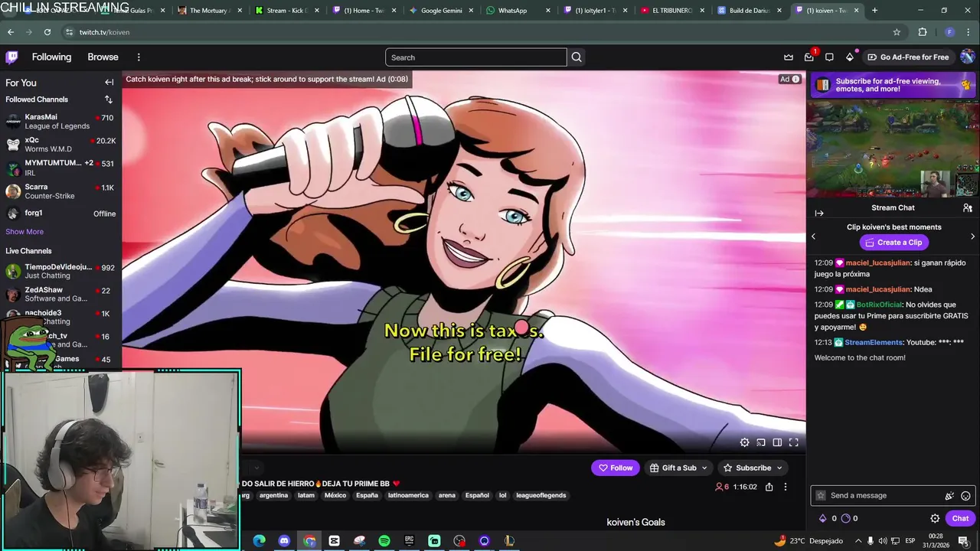Open MYMTUMTUM channel in sidebar
The width and height of the screenshot is (980, 551).
(x=60, y=168)
